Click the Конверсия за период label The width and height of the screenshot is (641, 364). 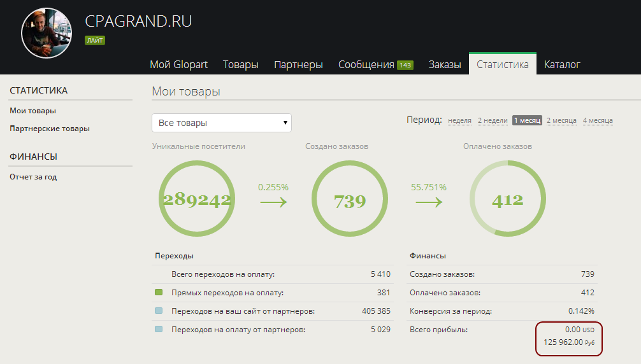coord(450,311)
